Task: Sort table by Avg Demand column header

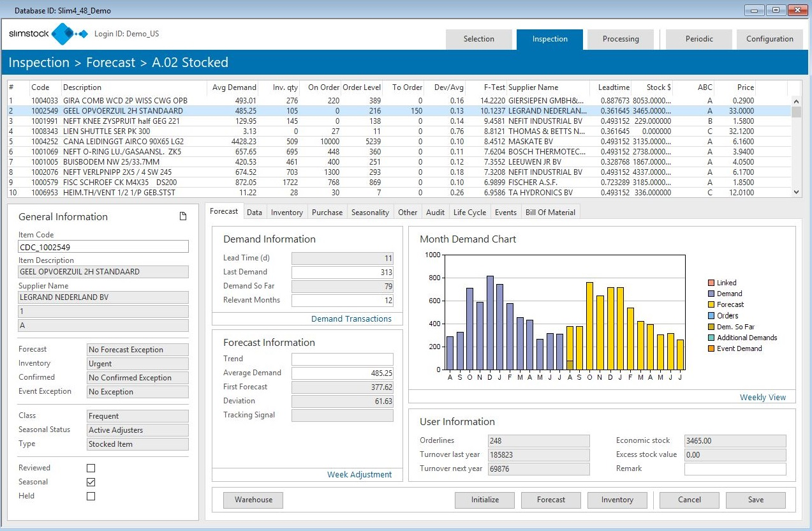Action: 233,87
